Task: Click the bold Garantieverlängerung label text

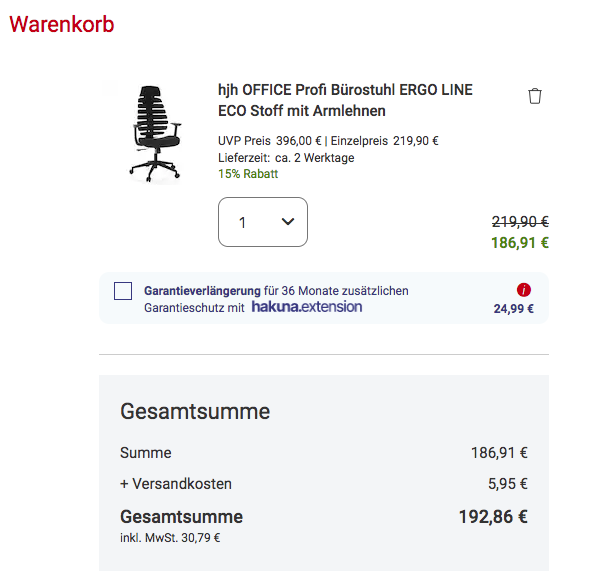Action: tap(203, 291)
